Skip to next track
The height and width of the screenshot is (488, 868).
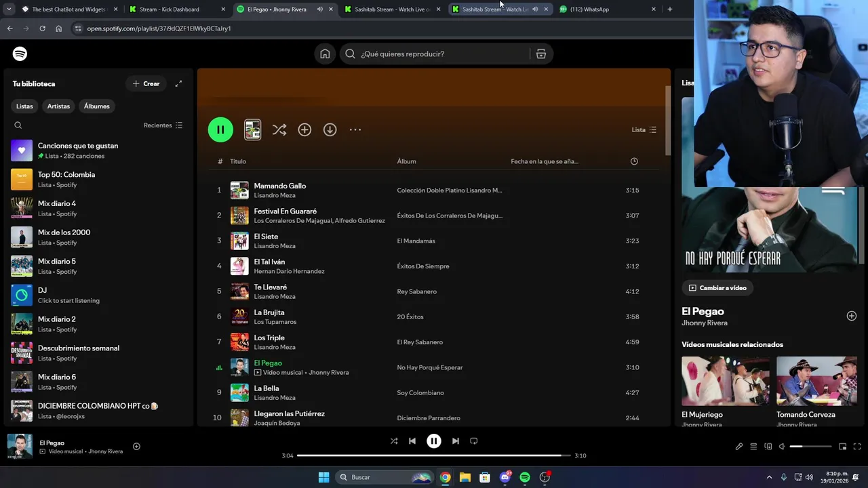pyautogui.click(x=456, y=441)
